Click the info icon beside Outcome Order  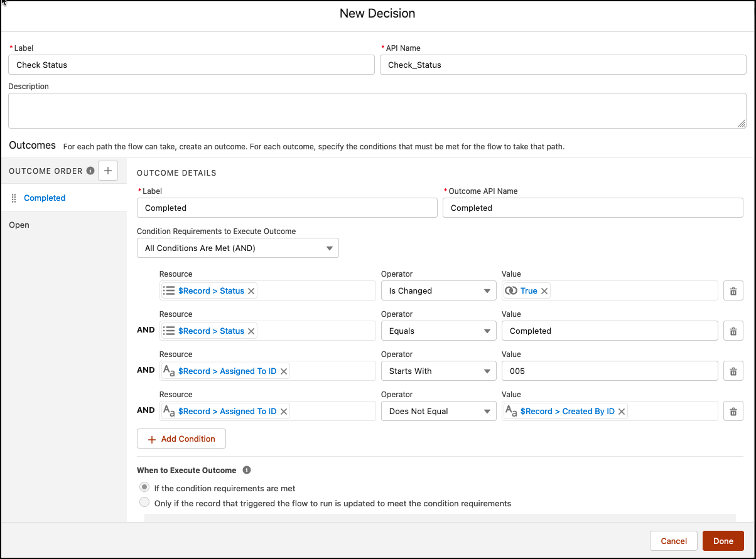(89, 171)
